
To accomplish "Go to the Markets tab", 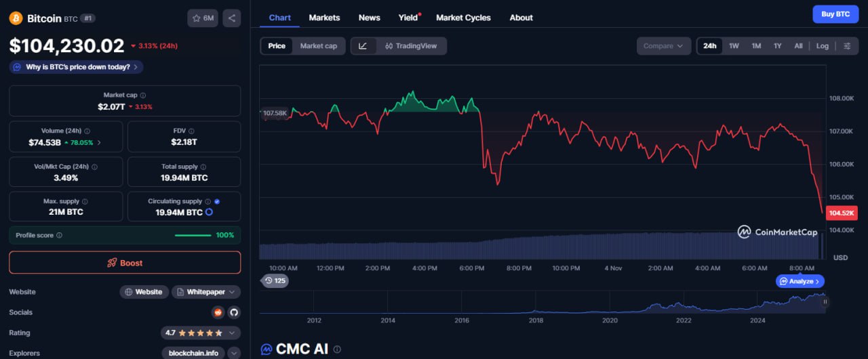I will (324, 18).
